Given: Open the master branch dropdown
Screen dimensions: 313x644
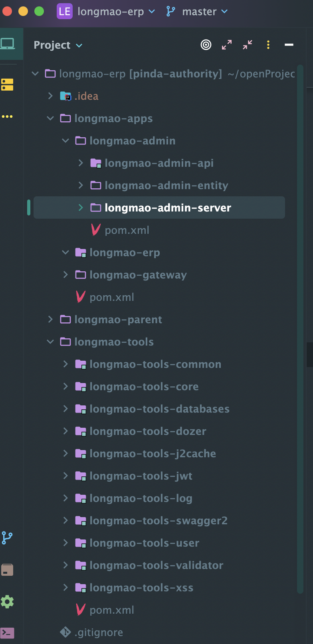Looking at the screenshot, I should [197, 12].
